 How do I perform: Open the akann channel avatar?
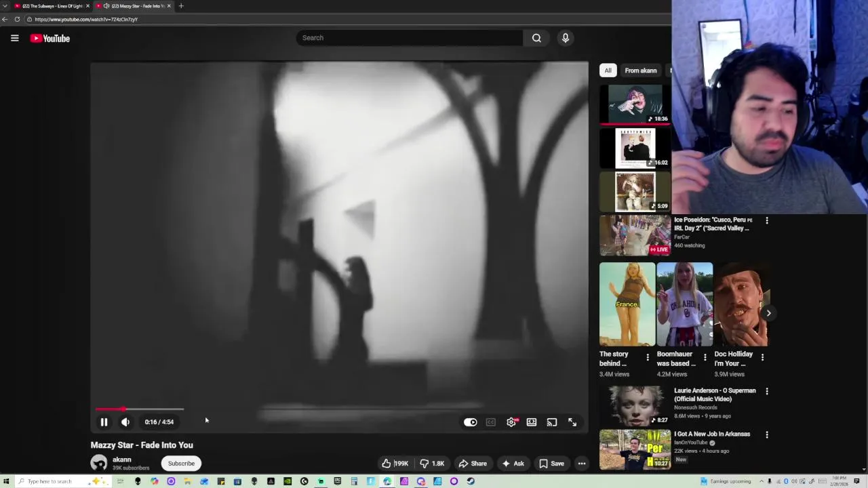coord(99,464)
